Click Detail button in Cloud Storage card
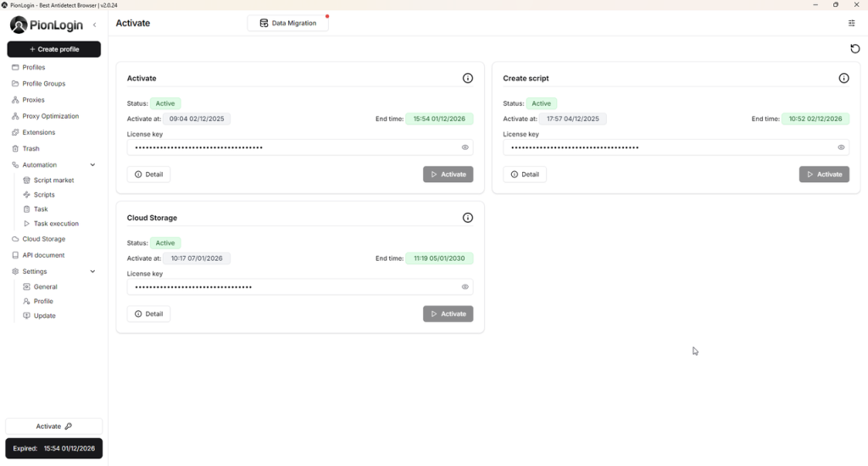This screenshot has height=466, width=868. click(x=148, y=314)
